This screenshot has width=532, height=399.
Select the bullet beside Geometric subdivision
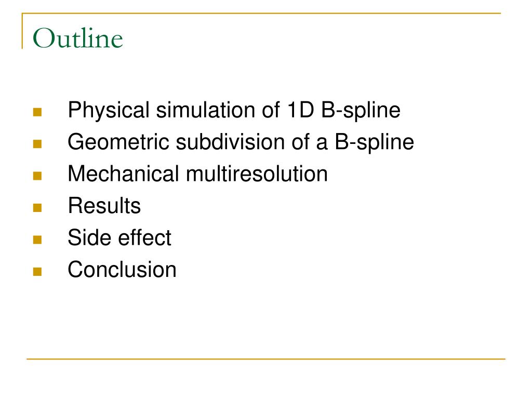point(37,144)
